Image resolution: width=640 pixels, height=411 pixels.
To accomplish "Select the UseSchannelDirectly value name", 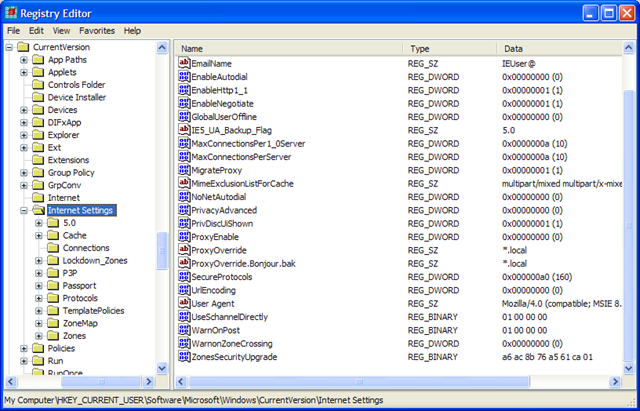I will 230,317.
